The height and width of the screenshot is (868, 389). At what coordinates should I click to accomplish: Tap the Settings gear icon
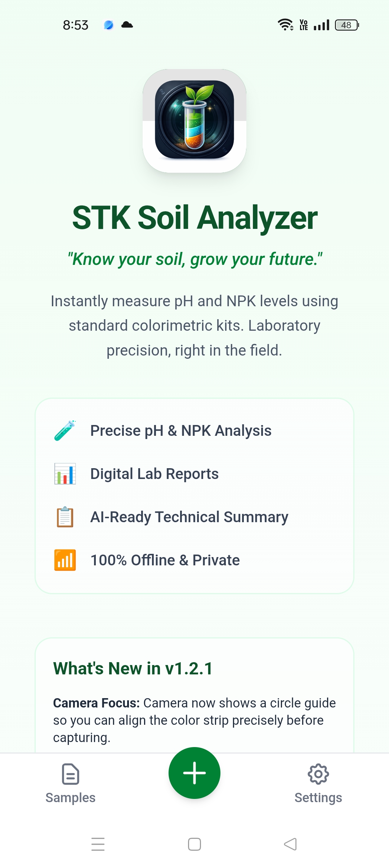[x=318, y=774]
